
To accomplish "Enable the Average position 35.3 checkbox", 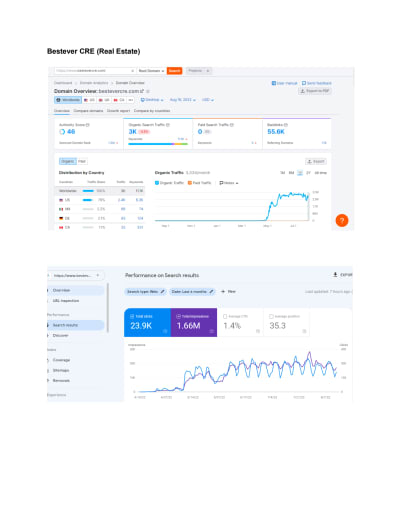I will (271, 316).
